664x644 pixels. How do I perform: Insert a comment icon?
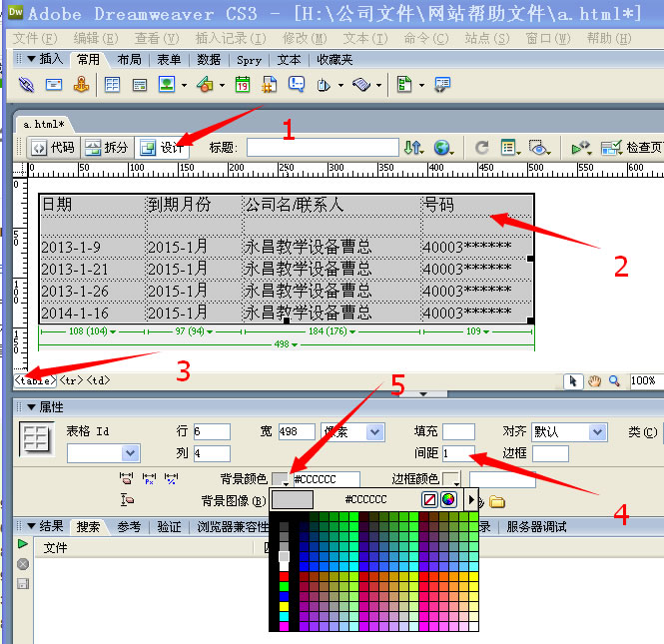297,84
